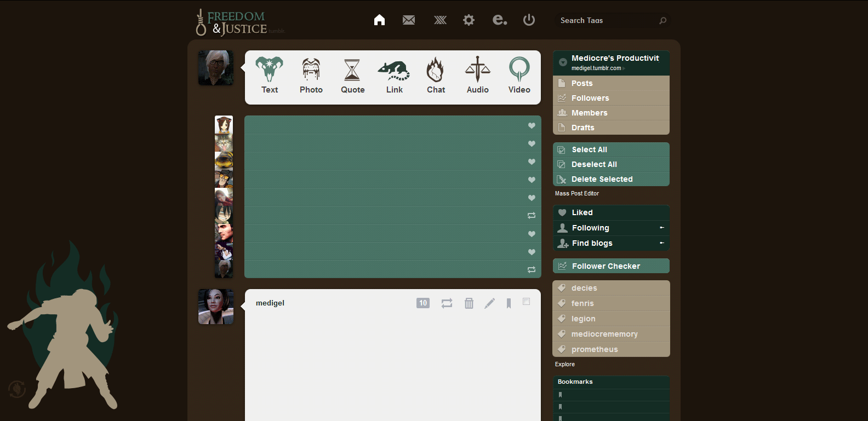Create a new Chat post

tap(436, 76)
